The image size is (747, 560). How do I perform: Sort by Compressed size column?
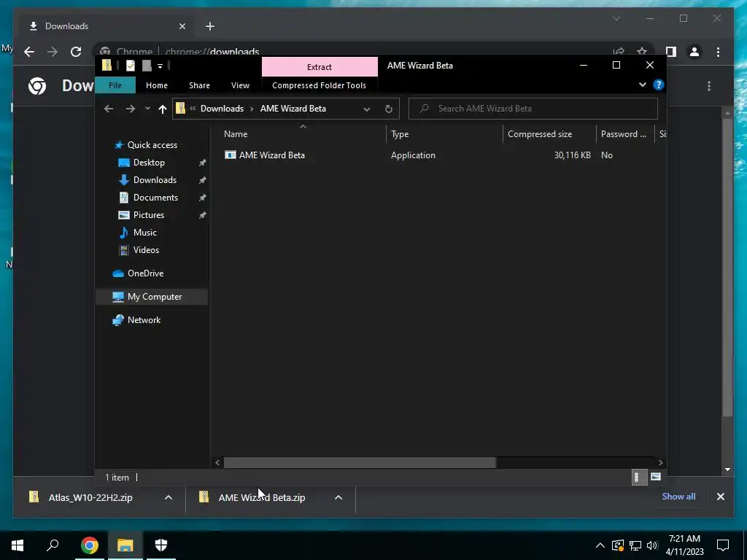tap(550, 134)
